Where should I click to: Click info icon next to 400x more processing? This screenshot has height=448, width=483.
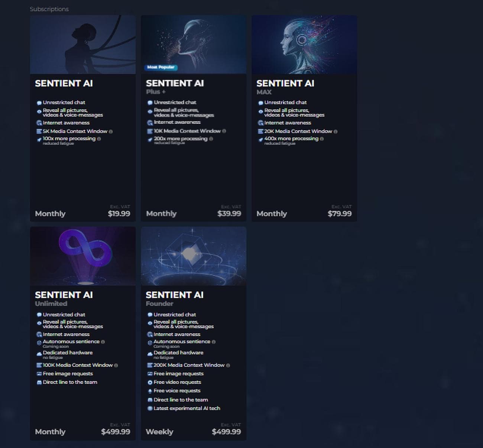tap(322, 139)
